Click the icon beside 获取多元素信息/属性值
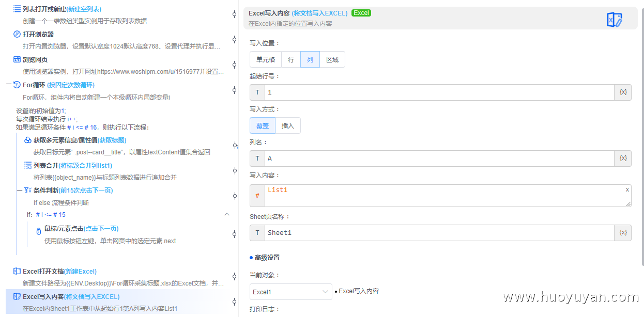Viewport: 644px width, 317px height. click(28, 140)
